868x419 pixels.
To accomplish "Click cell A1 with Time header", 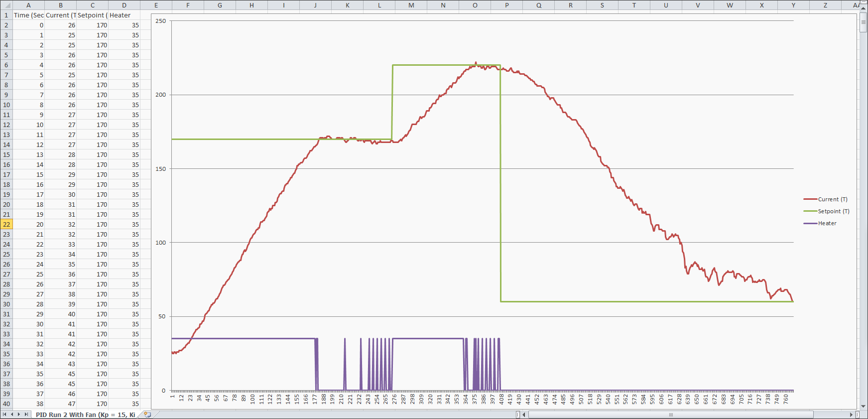I will click(28, 15).
